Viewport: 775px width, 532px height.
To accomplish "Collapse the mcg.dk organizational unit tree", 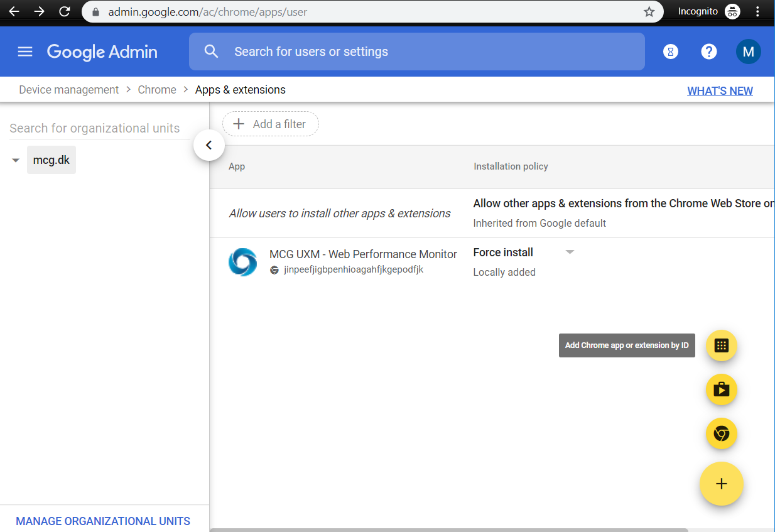I will click(16, 161).
